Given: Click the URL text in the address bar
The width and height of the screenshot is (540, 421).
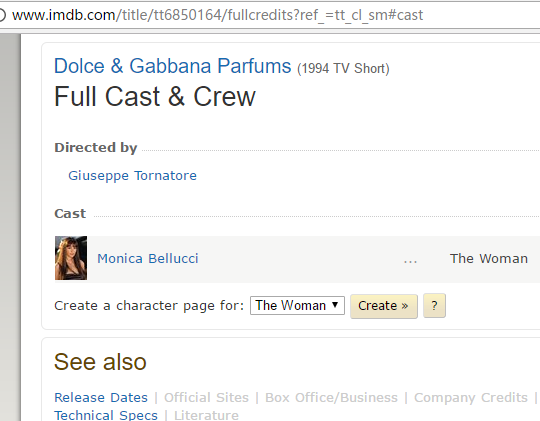Looking at the screenshot, I should (x=217, y=15).
